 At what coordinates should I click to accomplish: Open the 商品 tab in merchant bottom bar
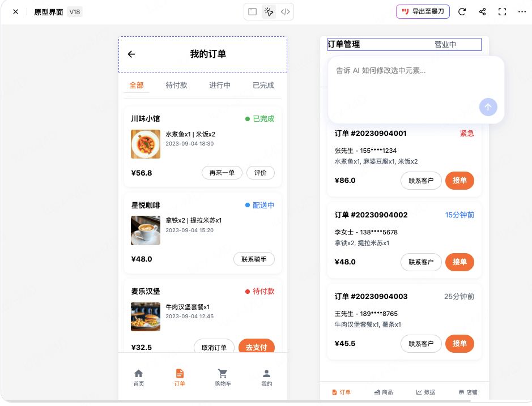[x=384, y=392]
